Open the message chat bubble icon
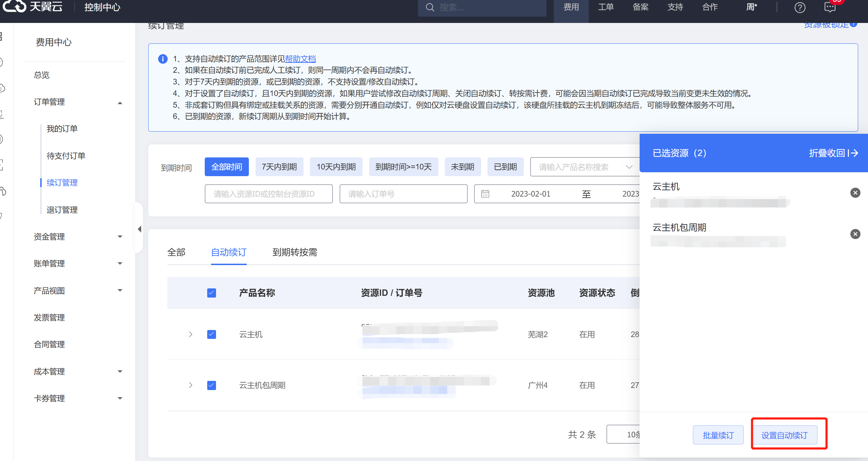Viewport: 868px width, 461px height. (830, 7)
